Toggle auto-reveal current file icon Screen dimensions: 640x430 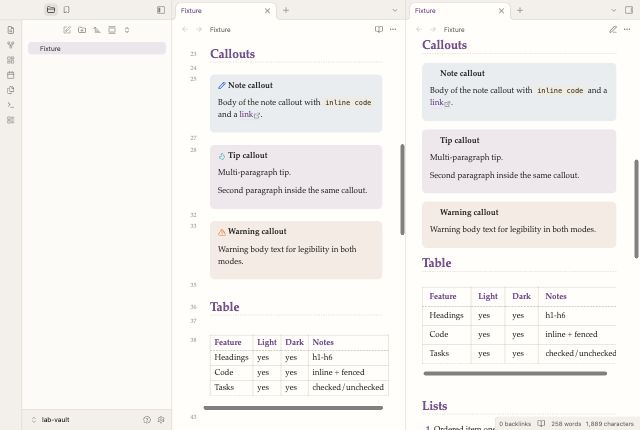point(112,30)
